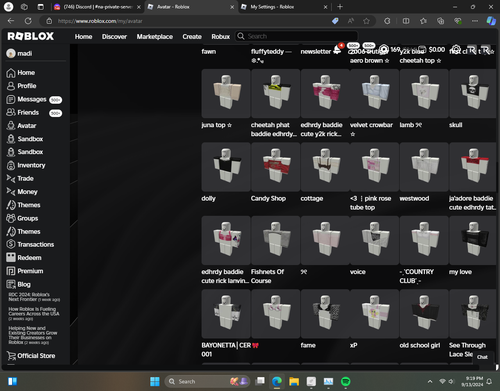Open browser settings ellipsis menu

tap(475, 21)
